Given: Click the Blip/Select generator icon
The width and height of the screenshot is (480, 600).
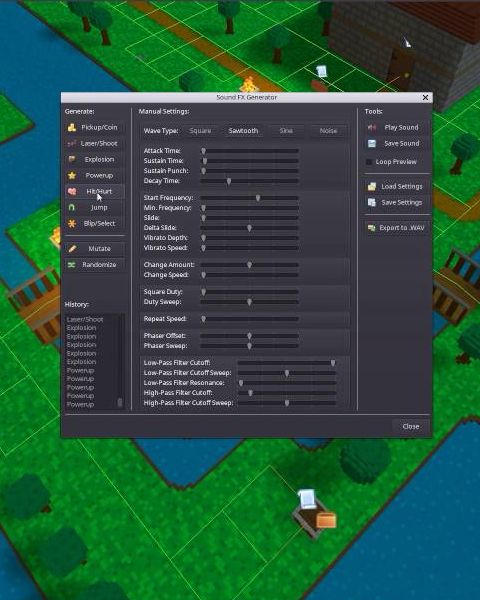Looking at the screenshot, I should (x=72, y=223).
